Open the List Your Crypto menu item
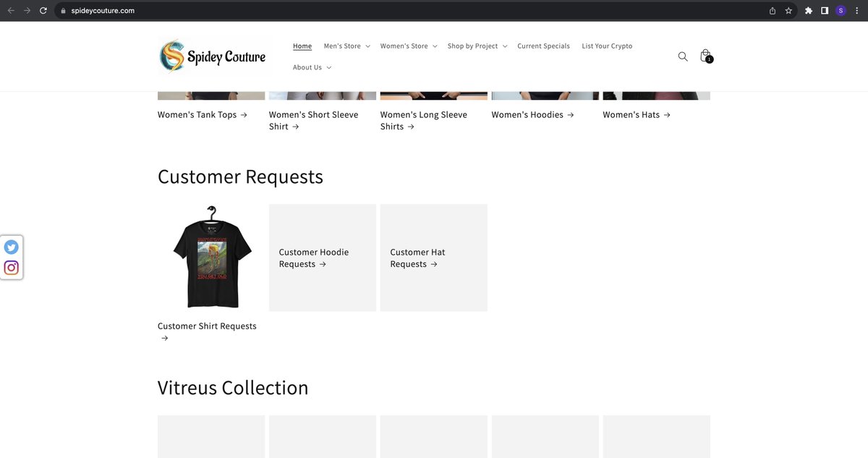The width and height of the screenshot is (868, 458). tap(607, 46)
